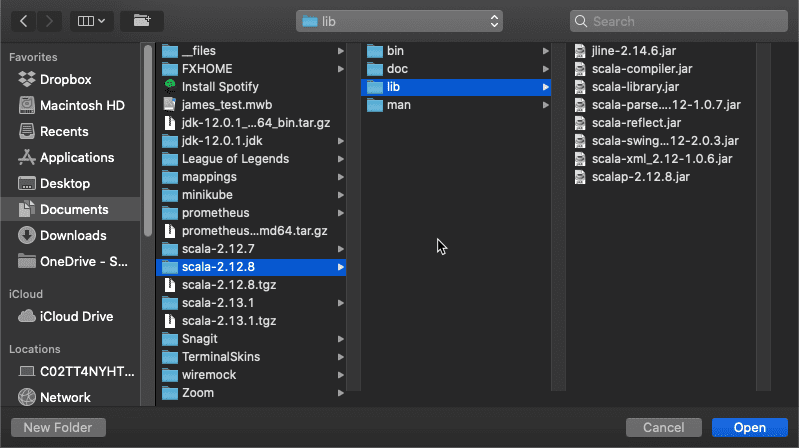Open the column view options dropdown

click(90, 20)
